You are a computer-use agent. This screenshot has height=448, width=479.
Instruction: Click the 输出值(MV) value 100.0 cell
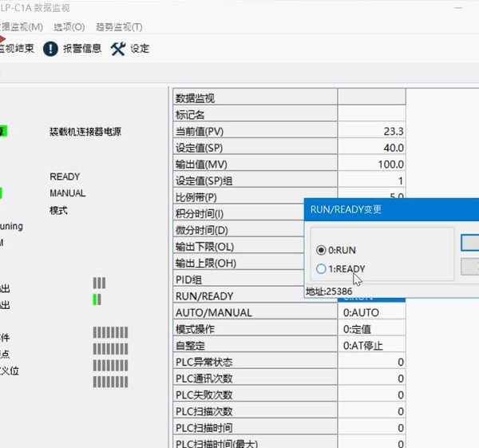click(x=372, y=164)
